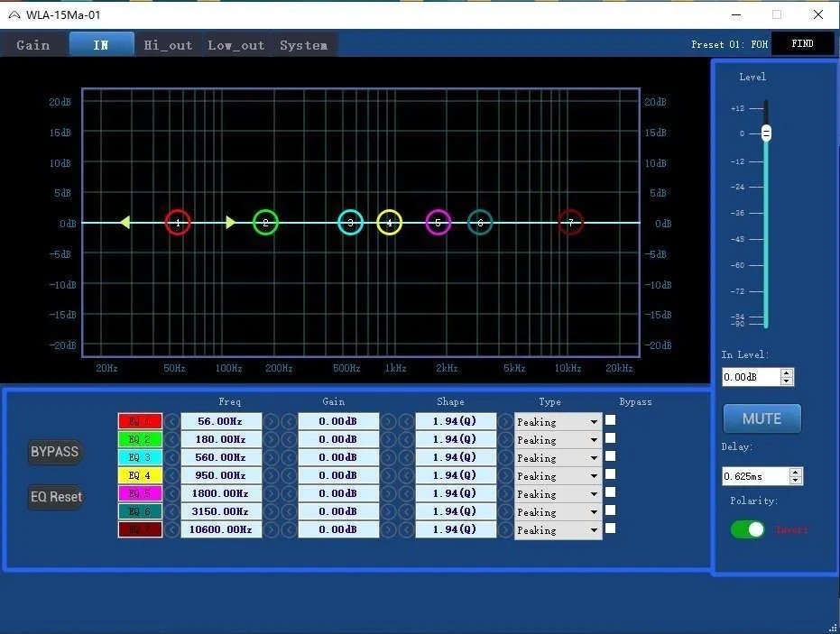Viewport: 840px width, 634px height.
Task: Reset the equalizer with EQ Reset
Action: [56, 497]
